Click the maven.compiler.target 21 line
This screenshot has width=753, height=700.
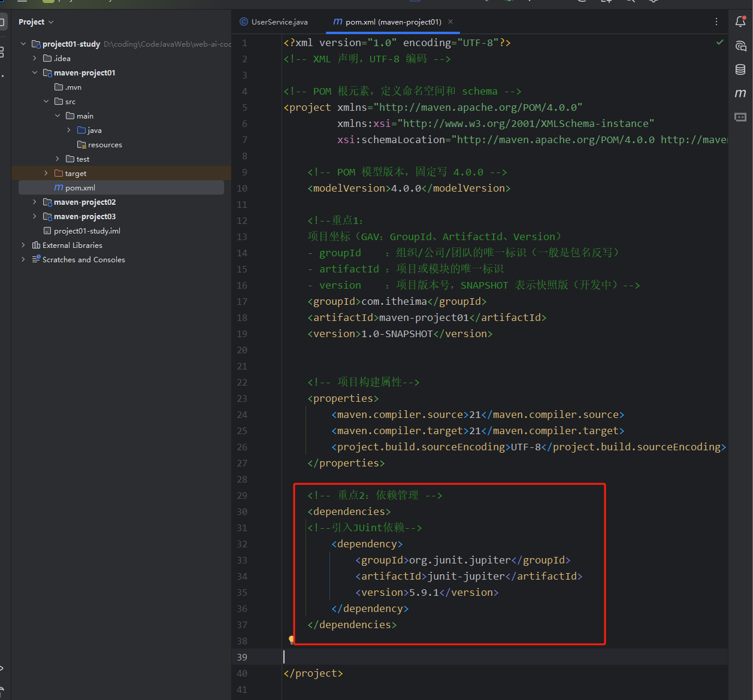478,431
